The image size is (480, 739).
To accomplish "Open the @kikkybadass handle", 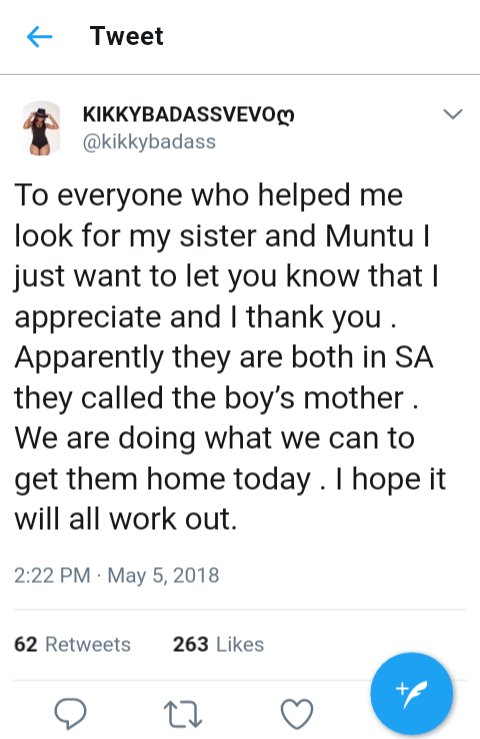I will click(149, 142).
